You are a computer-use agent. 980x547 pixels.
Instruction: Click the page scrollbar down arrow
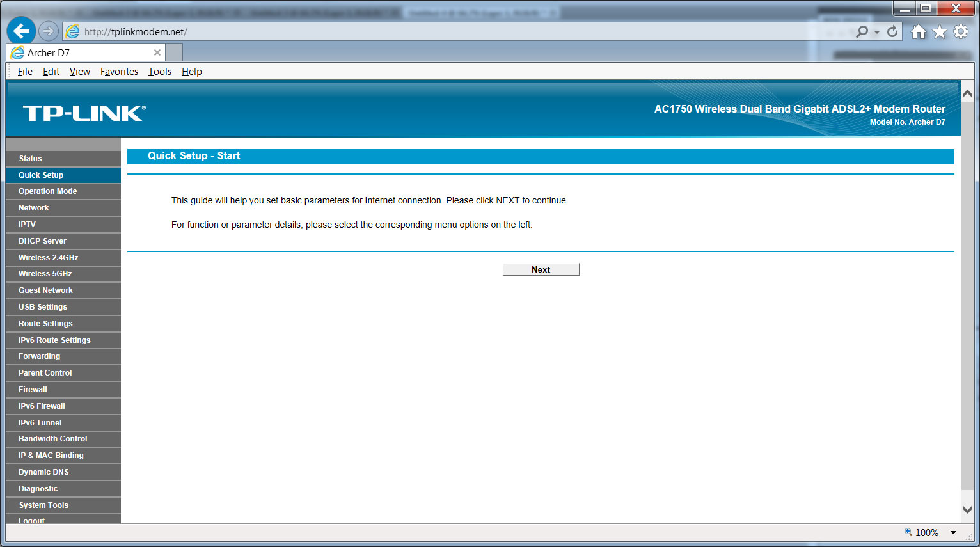pos(967,510)
